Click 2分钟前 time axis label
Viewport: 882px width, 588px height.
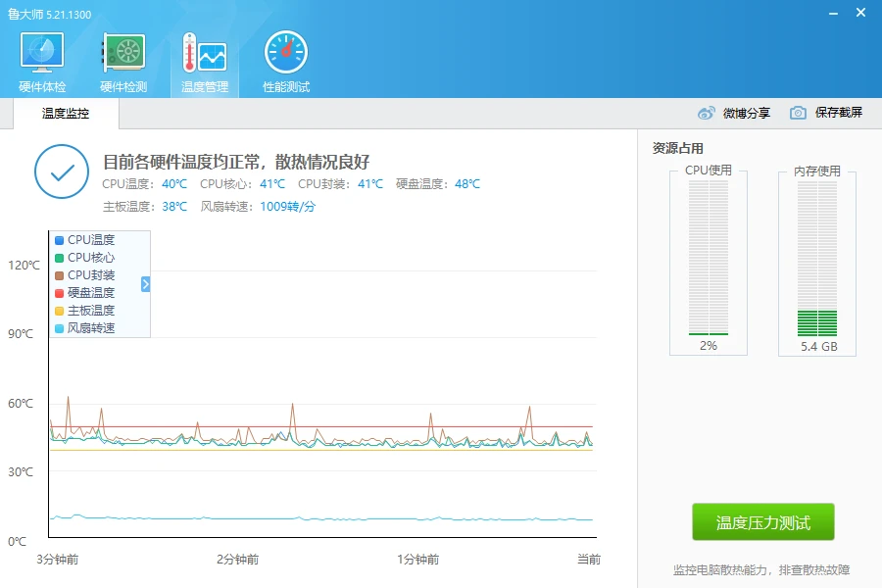click(238, 560)
